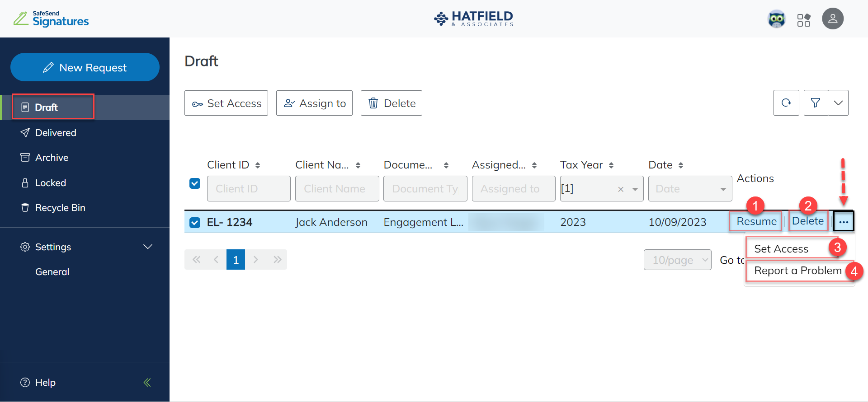Go to Delivered in sidebar
868x402 pixels.
pos(56,133)
